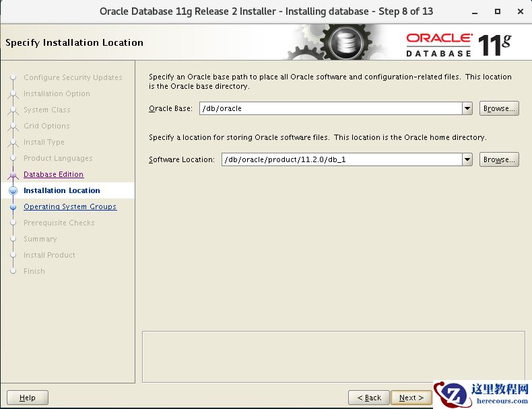Maximize the Oracle installer window
This screenshot has height=409, width=532.
coord(498,11)
